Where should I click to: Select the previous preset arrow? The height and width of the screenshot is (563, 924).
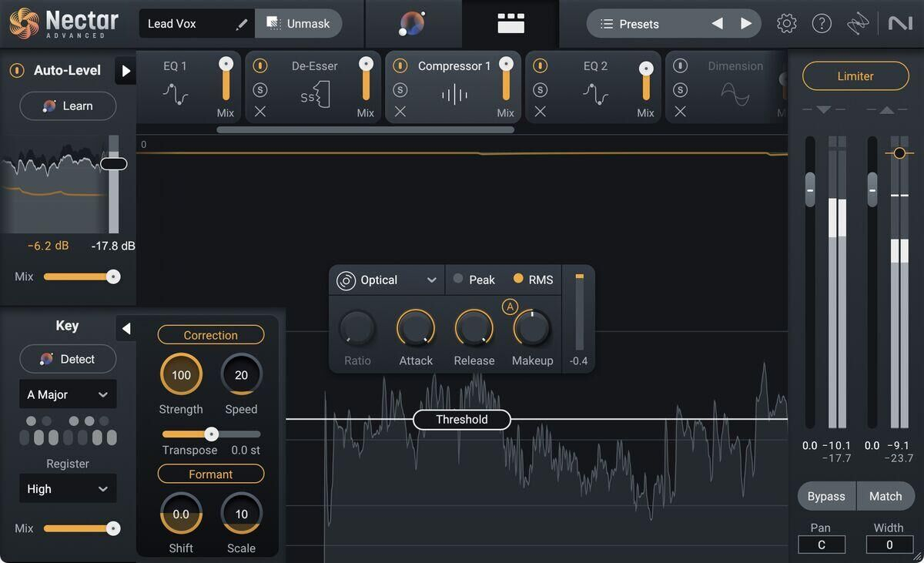(718, 24)
